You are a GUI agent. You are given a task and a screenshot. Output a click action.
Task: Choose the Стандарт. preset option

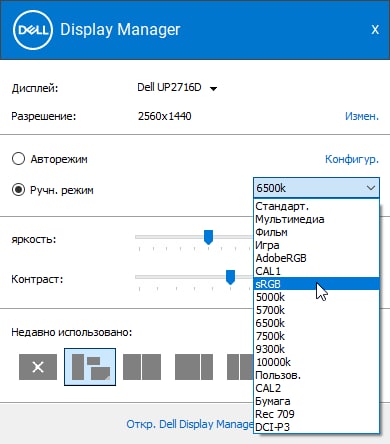click(x=316, y=206)
